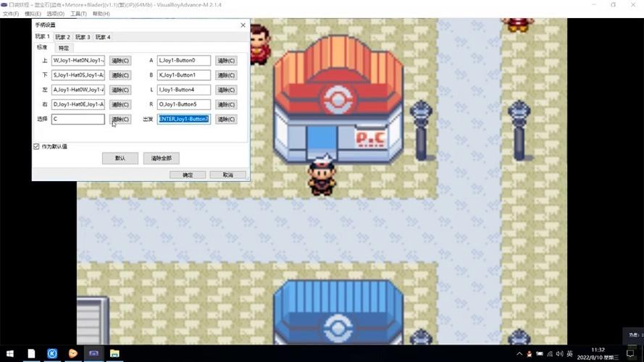This screenshot has width=644, height=362.
Task: Toggle the 作为默认值 checkbox
Action: coord(37,146)
